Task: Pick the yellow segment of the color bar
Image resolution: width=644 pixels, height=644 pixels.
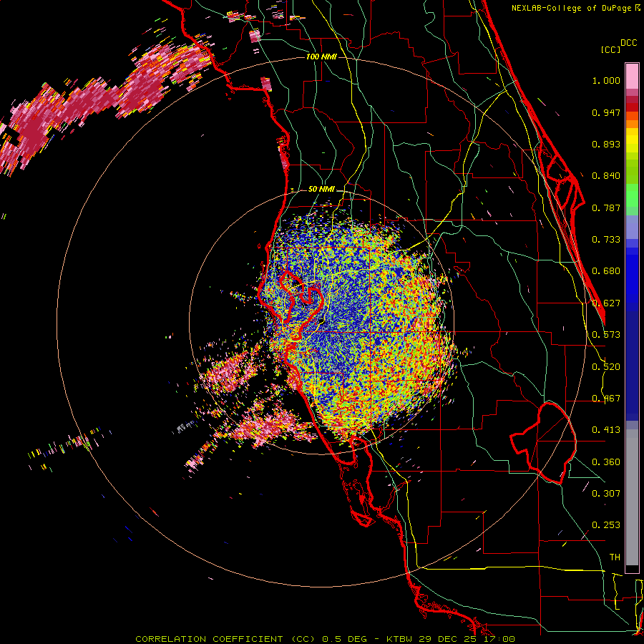Action: pyautogui.click(x=632, y=140)
